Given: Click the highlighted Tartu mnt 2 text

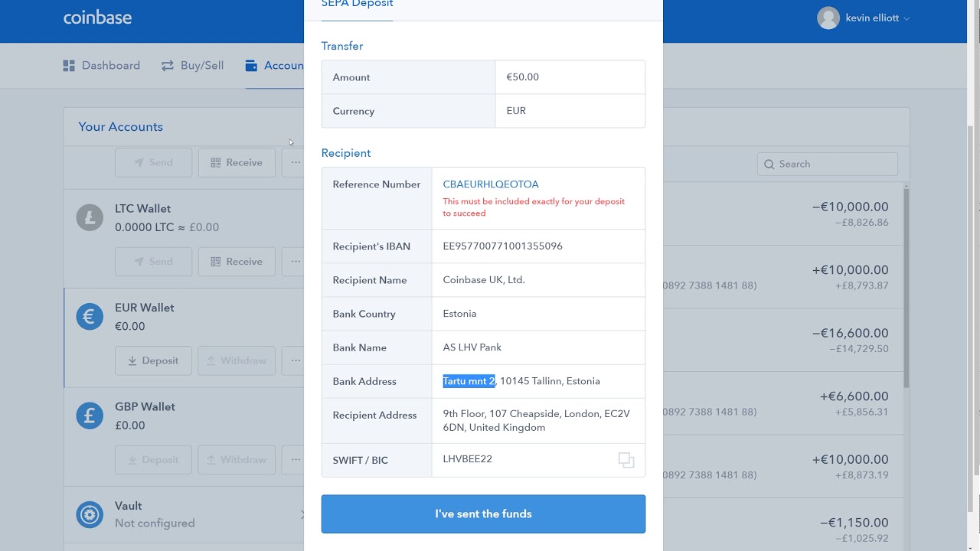Looking at the screenshot, I should click(469, 381).
